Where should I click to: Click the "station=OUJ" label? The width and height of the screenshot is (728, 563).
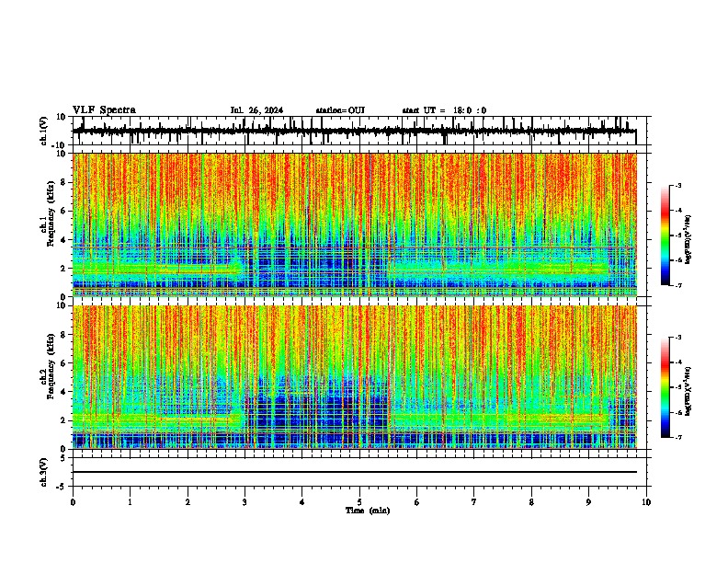click(340, 110)
